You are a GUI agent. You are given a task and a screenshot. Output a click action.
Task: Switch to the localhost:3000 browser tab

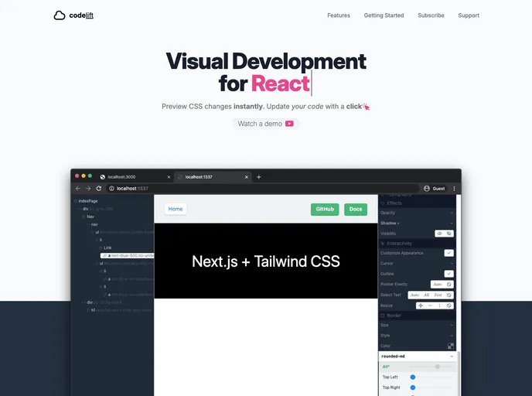(135, 177)
